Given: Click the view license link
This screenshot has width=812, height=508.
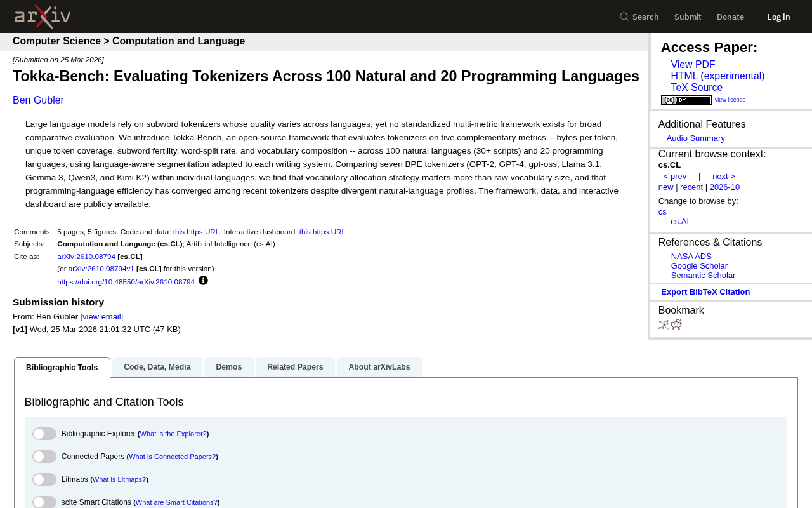Looking at the screenshot, I should point(730,100).
